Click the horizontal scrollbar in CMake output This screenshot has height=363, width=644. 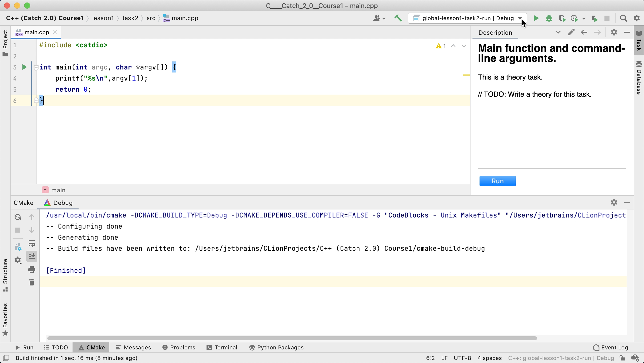292,338
